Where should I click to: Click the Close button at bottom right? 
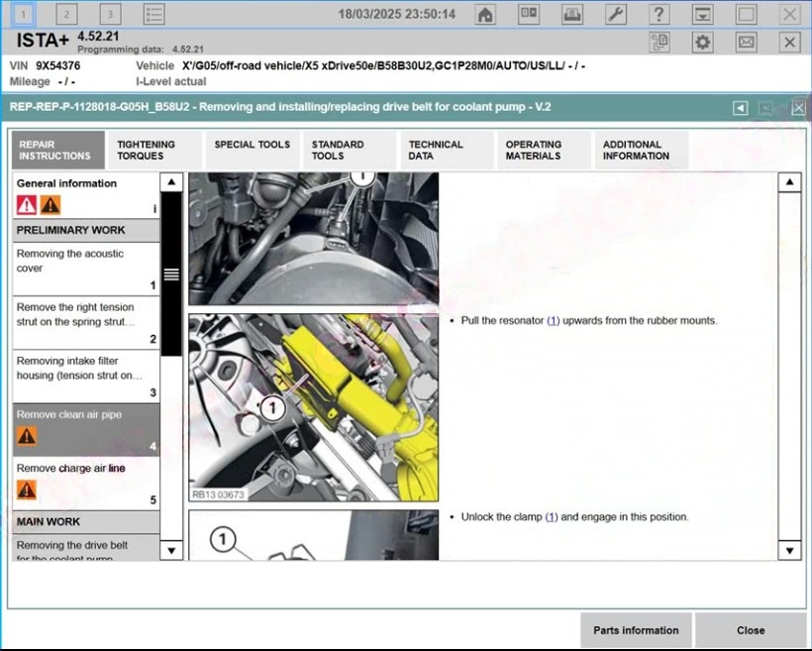coord(751,630)
